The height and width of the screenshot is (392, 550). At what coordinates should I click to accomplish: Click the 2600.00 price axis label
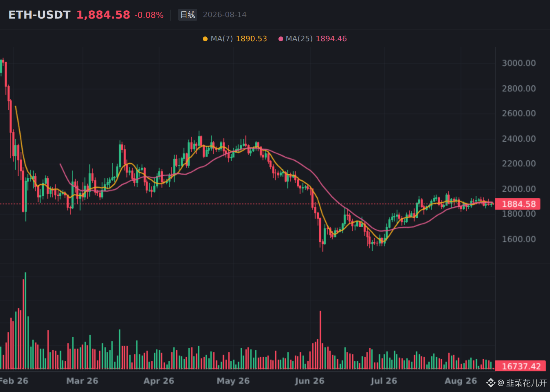(519, 113)
